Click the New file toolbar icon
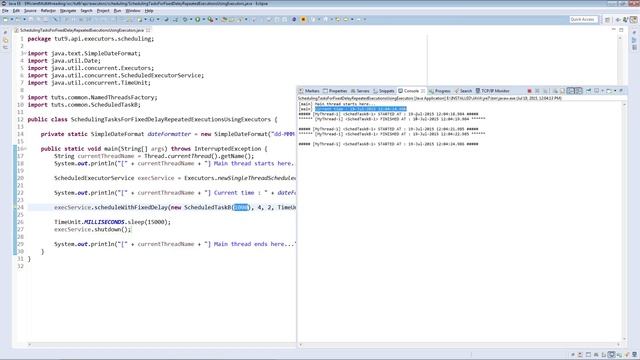Image resolution: width=640 pixels, height=360 pixels. pos(6,19)
